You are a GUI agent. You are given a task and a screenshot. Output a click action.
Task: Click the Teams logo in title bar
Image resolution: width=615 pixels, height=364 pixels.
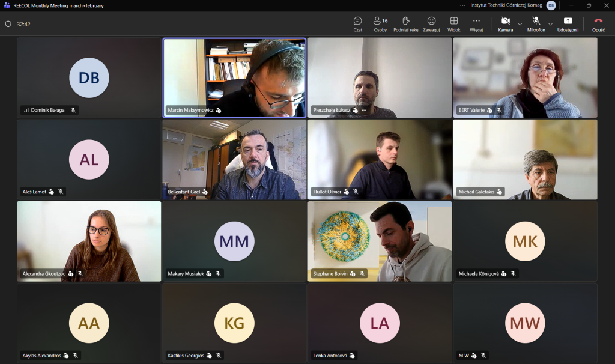point(6,5)
